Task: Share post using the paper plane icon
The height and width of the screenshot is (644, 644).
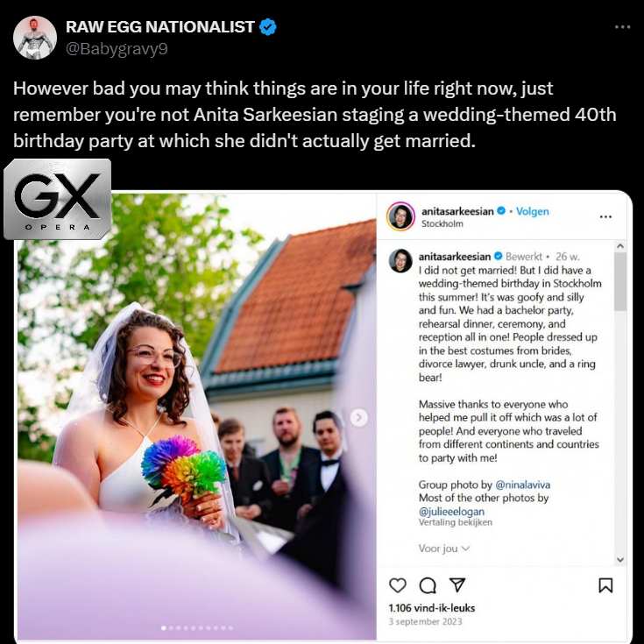Action: tap(457, 585)
